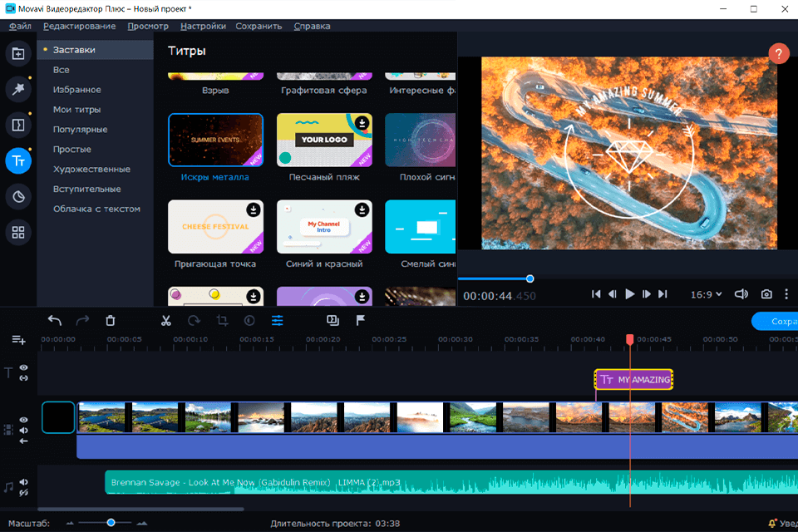The width and height of the screenshot is (798, 532).
Task: Click the Import files sidebar icon
Action: [18, 54]
